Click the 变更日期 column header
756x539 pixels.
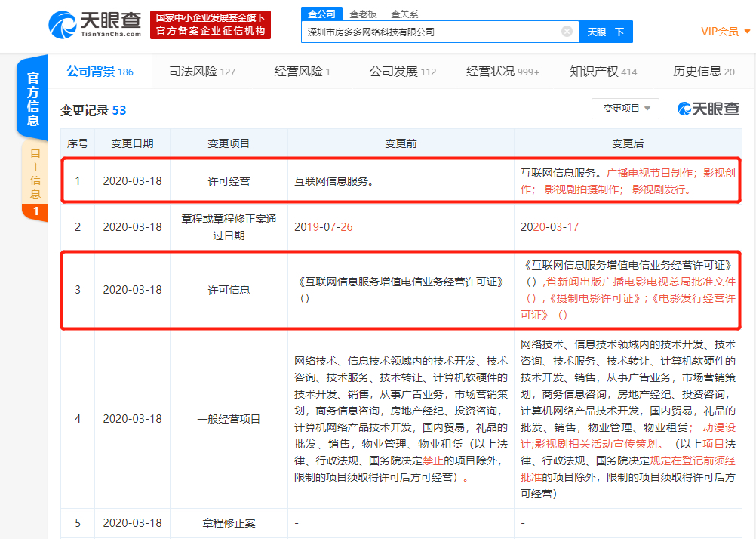132,143
